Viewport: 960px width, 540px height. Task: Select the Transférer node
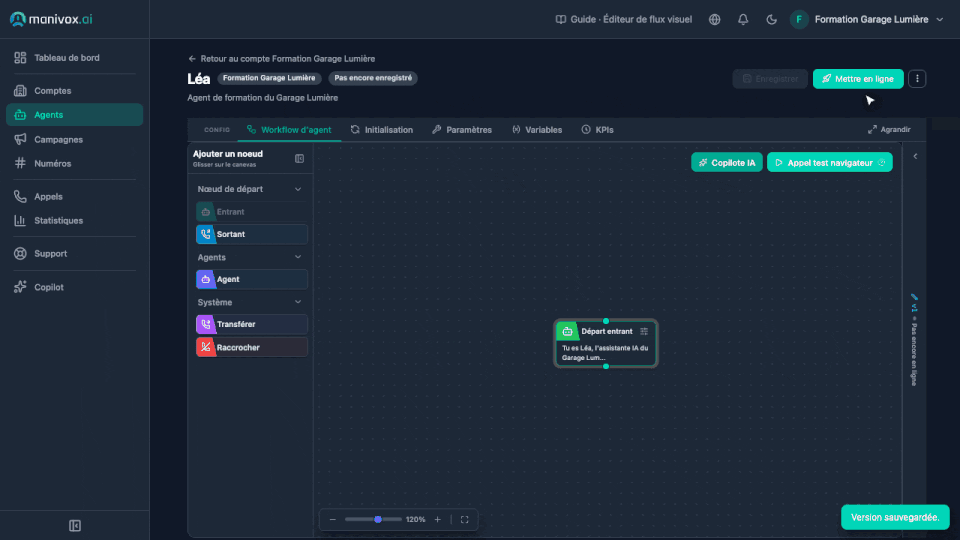251,324
